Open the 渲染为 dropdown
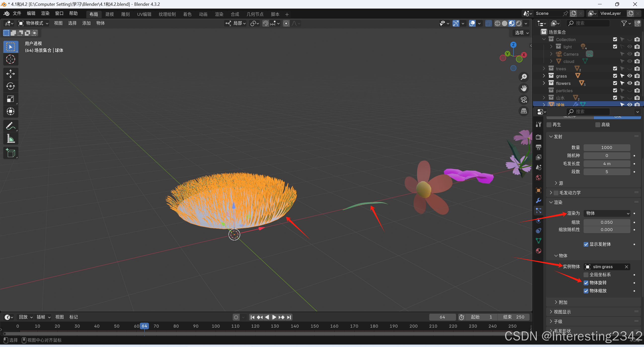This screenshot has width=644, height=347. (x=607, y=213)
